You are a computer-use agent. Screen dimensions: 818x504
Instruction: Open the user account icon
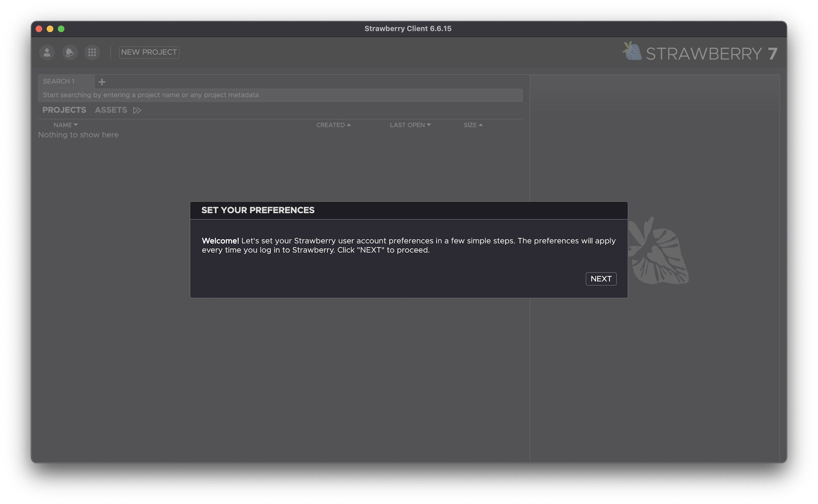click(x=47, y=52)
